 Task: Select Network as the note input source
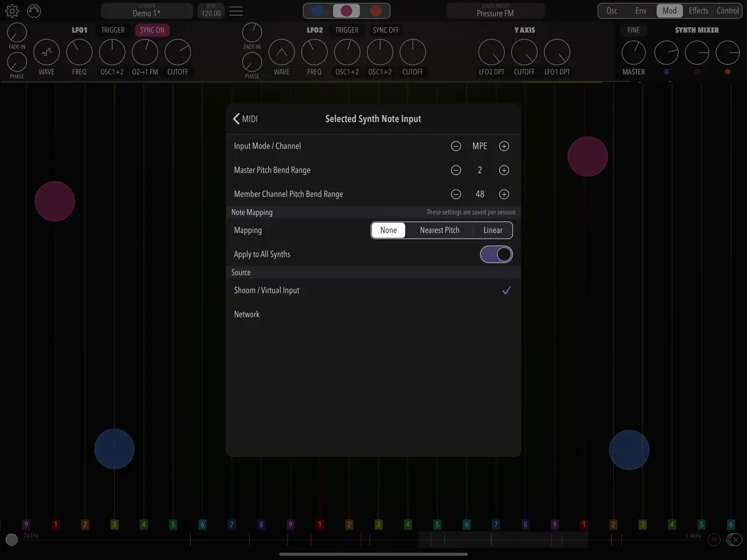[x=247, y=314]
